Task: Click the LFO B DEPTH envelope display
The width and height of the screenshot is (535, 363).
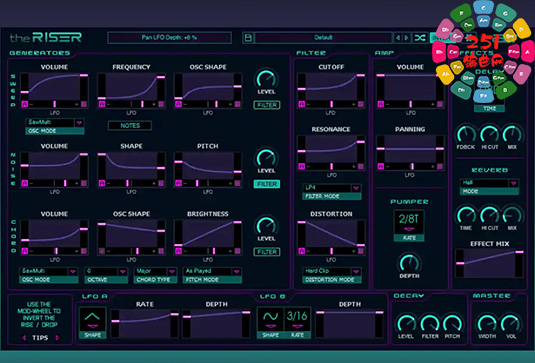Action: 349,323
